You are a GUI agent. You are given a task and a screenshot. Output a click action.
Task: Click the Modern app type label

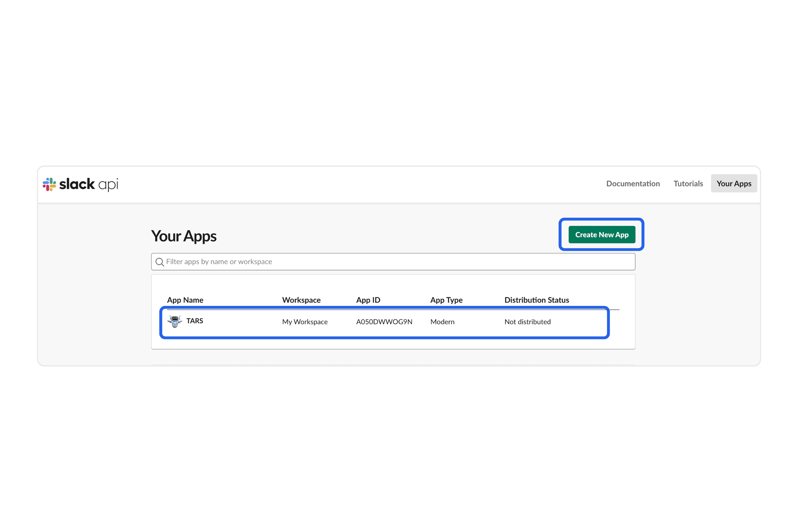tap(442, 322)
